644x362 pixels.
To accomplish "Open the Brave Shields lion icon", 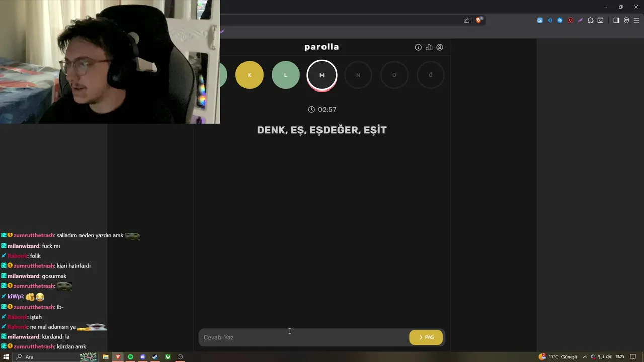I will (479, 20).
